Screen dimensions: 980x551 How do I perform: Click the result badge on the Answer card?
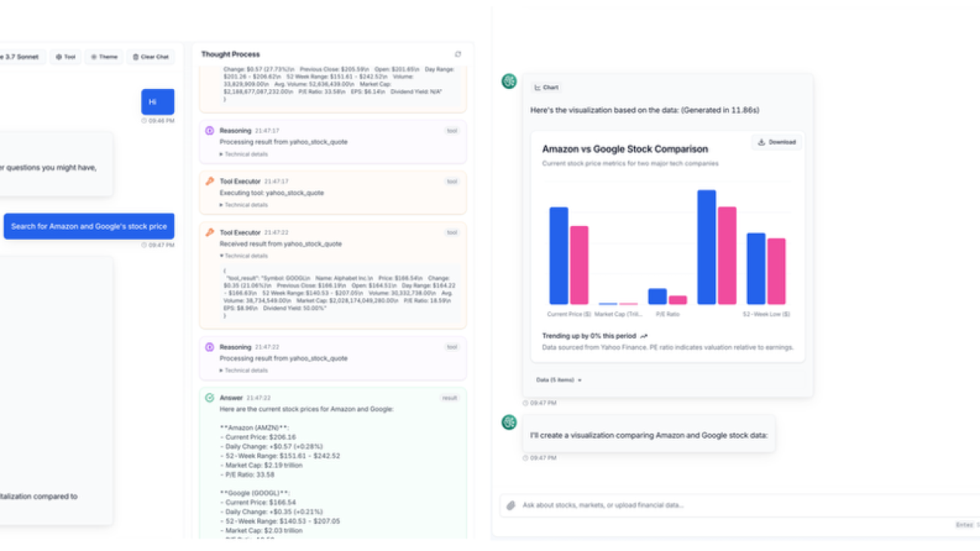click(450, 397)
